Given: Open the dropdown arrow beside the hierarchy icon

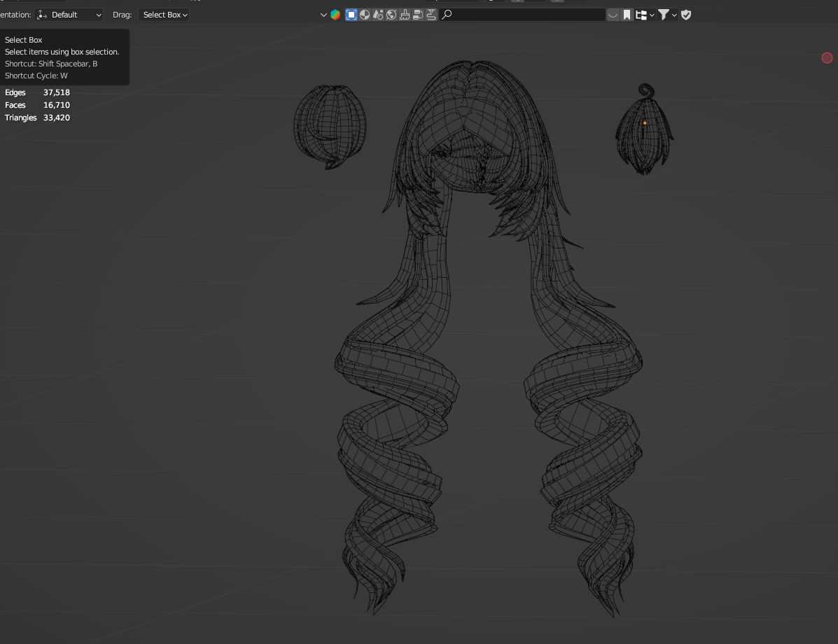Looking at the screenshot, I should pos(652,15).
